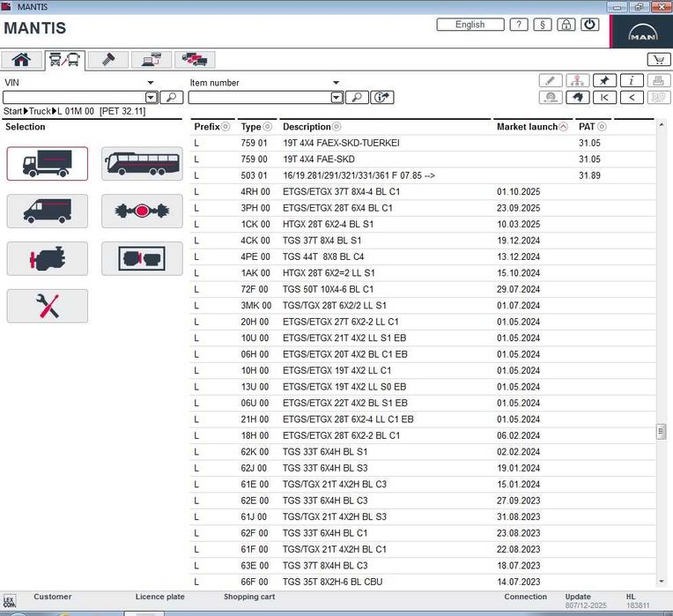Select row 759 01 19T 4X4 FAEX-SKD-TUERKEI

click(x=423, y=143)
